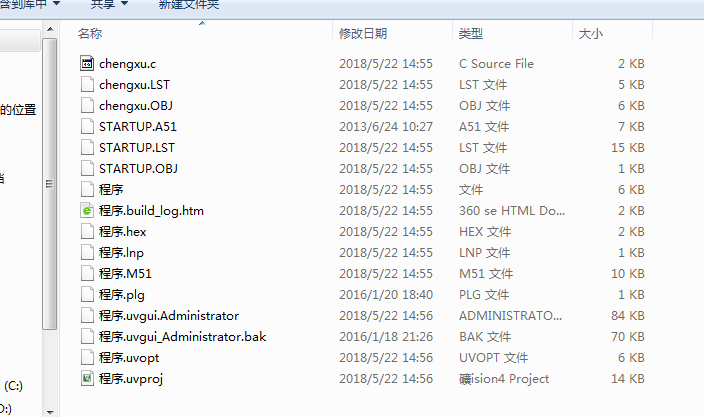This screenshot has width=704, height=417.
Task: Select the STARTUP.A51 file icon
Action: pyautogui.click(x=87, y=127)
